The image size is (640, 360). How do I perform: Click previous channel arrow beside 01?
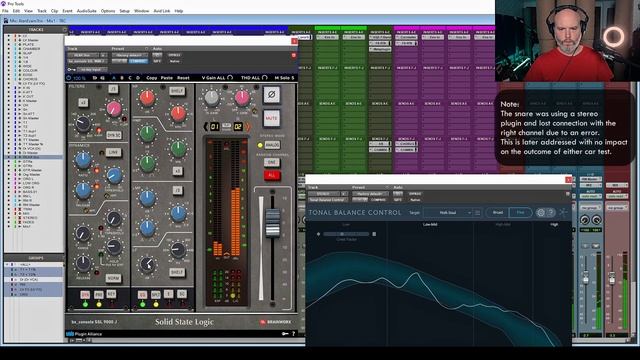click(206, 127)
